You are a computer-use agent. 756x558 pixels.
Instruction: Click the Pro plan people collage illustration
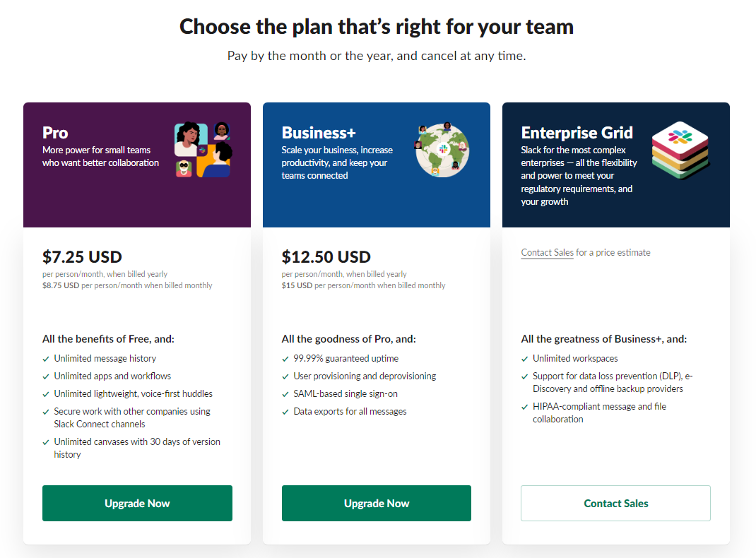click(203, 149)
